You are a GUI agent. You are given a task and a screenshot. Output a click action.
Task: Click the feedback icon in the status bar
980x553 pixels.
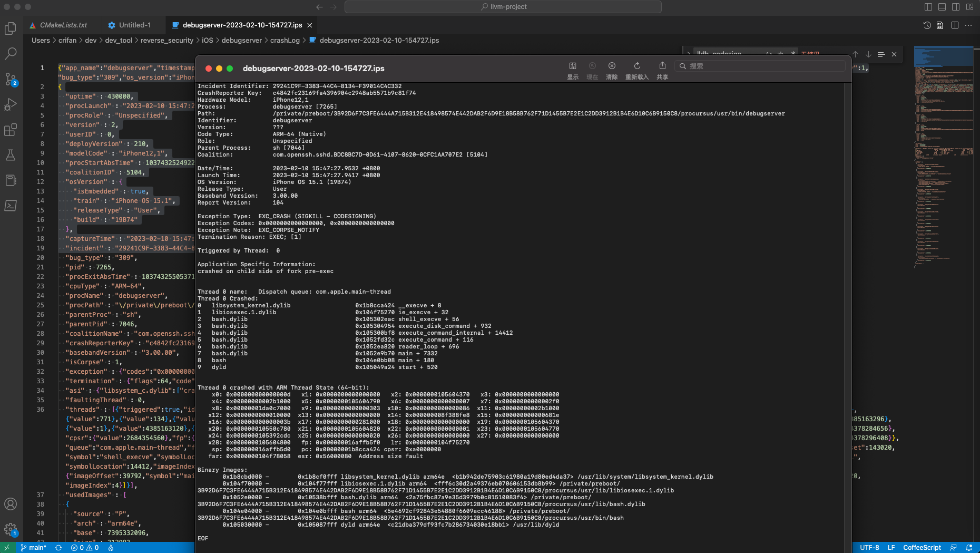tap(953, 548)
